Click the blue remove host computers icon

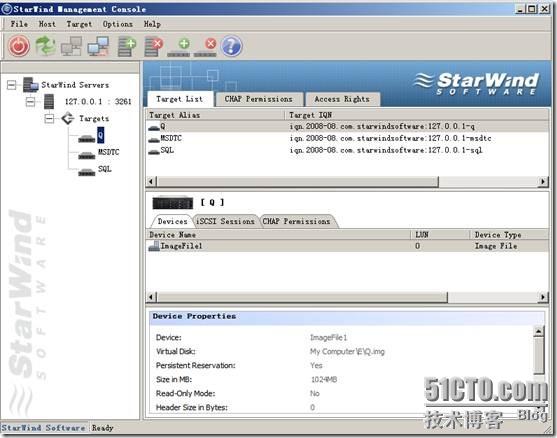click(x=98, y=46)
